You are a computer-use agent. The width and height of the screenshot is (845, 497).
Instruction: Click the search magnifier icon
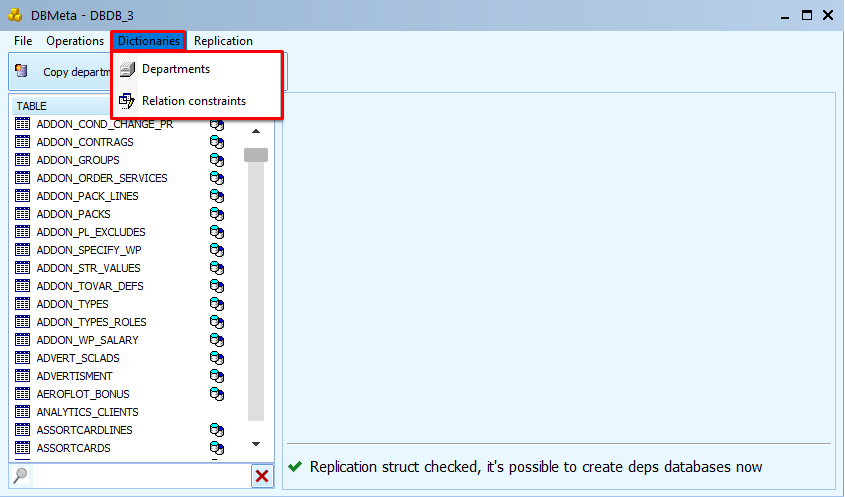click(20, 476)
